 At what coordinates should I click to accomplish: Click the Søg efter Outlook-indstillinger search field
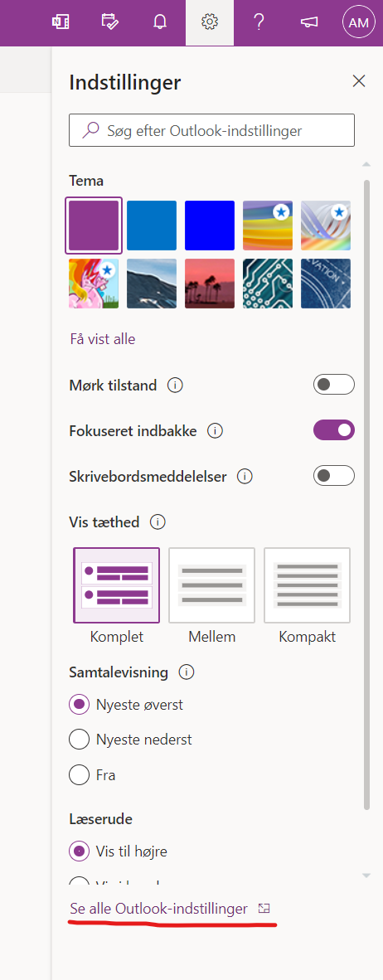click(211, 130)
